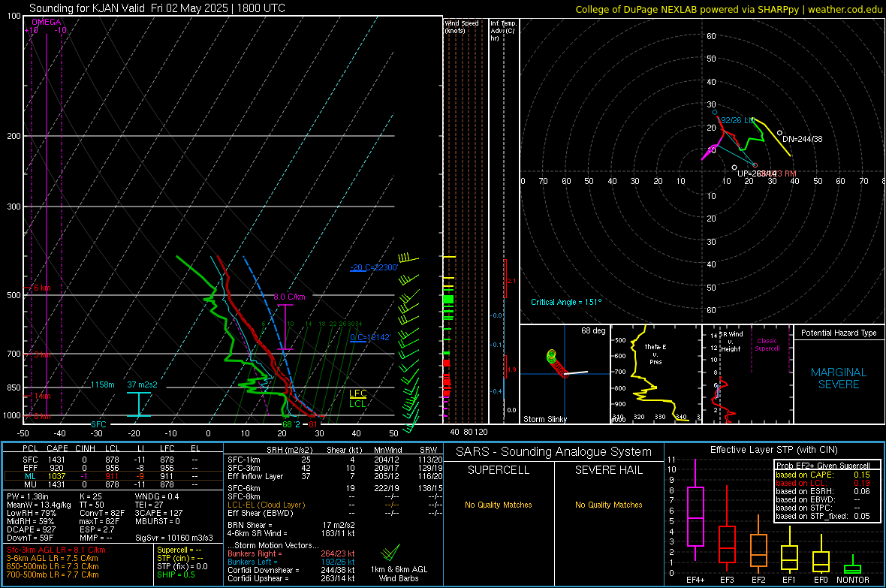
Task: Click the '37 m2s2' helicity label
Action: 143,384
